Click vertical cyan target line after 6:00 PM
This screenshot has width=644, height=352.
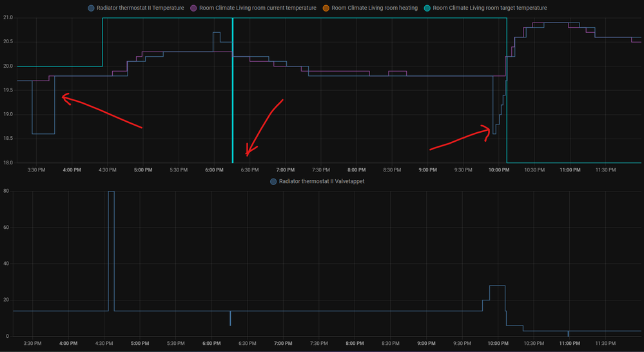tap(233, 97)
